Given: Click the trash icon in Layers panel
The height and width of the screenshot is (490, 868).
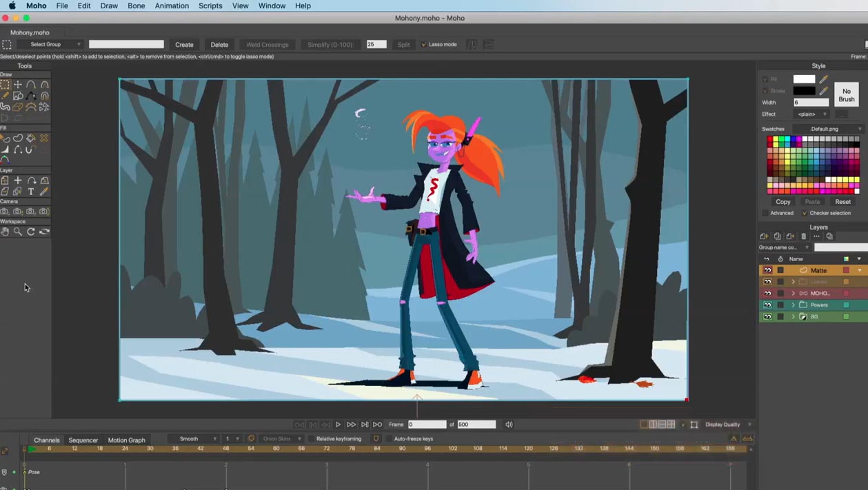Looking at the screenshot, I should click(x=803, y=236).
